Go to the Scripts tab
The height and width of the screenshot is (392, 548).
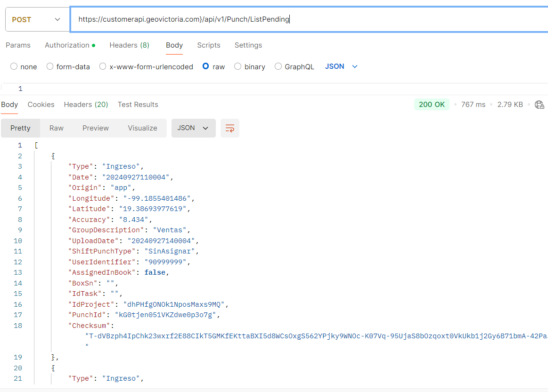click(x=209, y=45)
